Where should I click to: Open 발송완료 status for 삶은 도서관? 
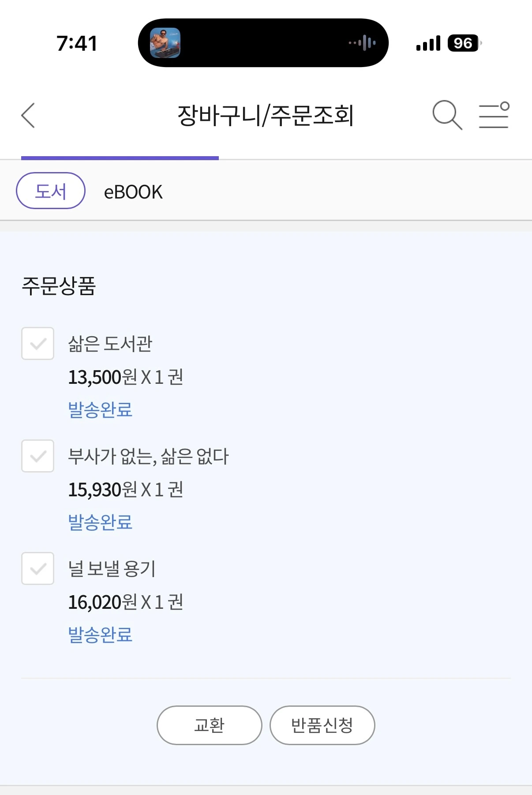(100, 410)
